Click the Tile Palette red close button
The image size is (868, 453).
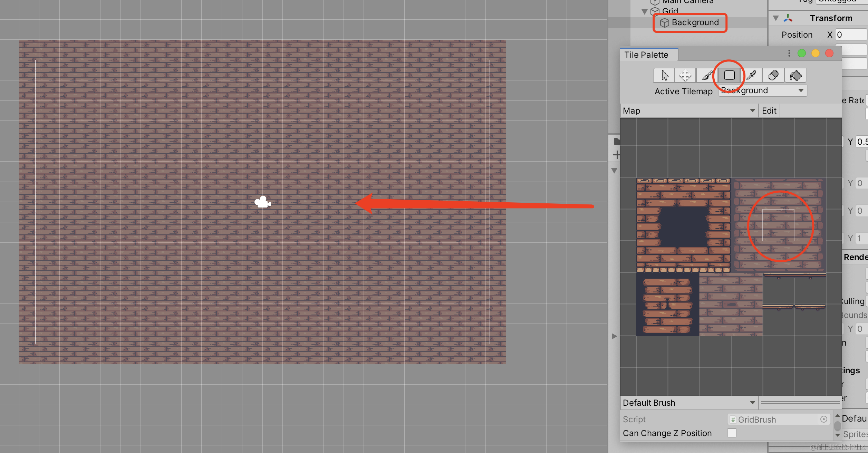[829, 53]
